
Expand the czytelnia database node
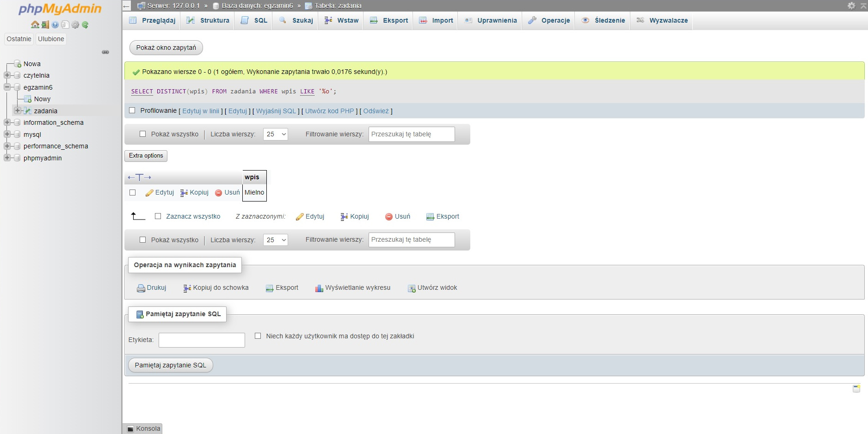7,75
